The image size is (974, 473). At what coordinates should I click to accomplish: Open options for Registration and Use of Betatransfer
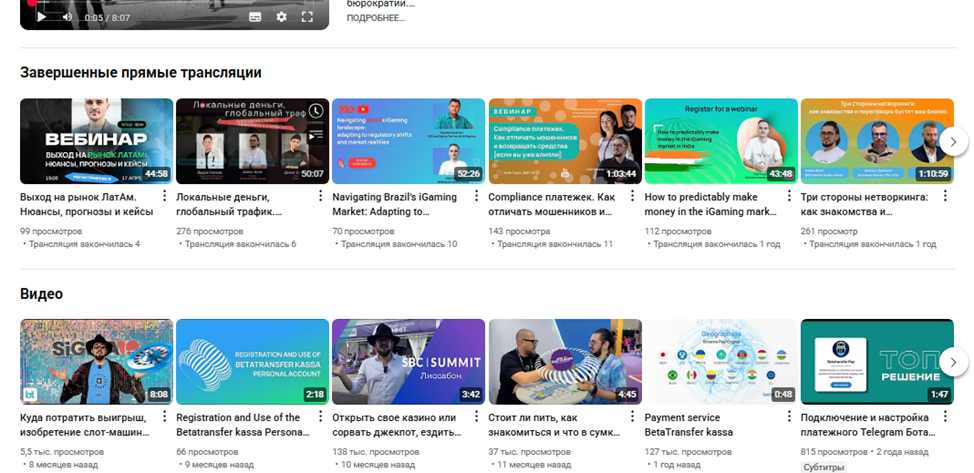coord(321,417)
